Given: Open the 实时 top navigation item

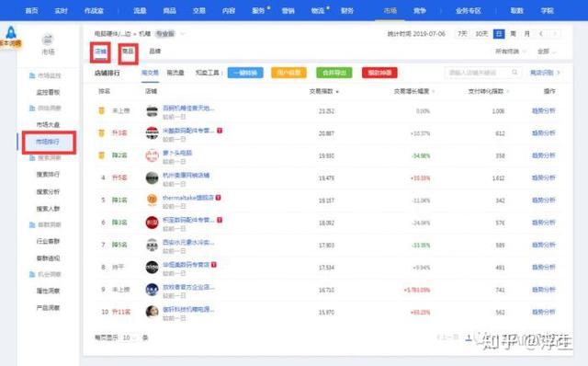Looking at the screenshot, I should click(x=62, y=10).
